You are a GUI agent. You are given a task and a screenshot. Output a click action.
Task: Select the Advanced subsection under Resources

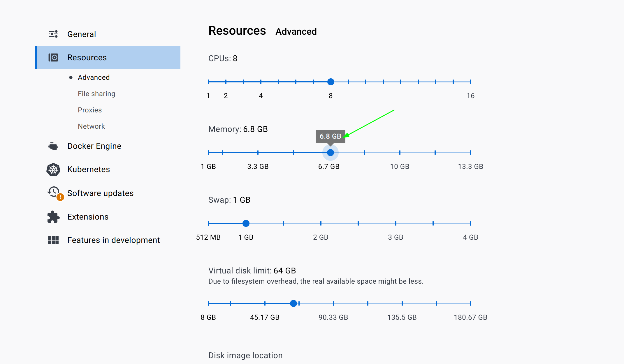coord(94,77)
